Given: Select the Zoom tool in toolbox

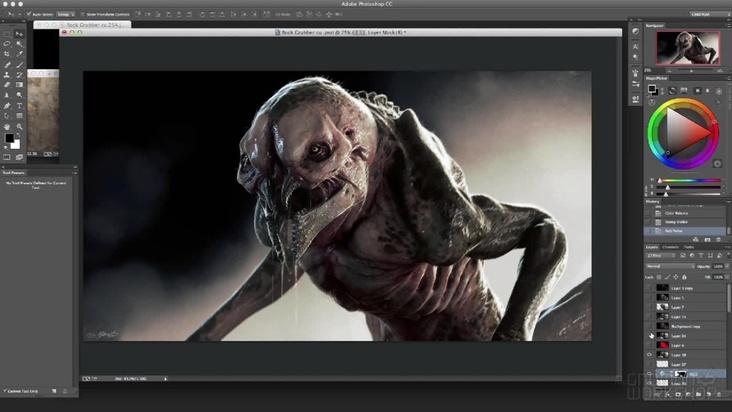Looking at the screenshot, I should (x=19, y=126).
